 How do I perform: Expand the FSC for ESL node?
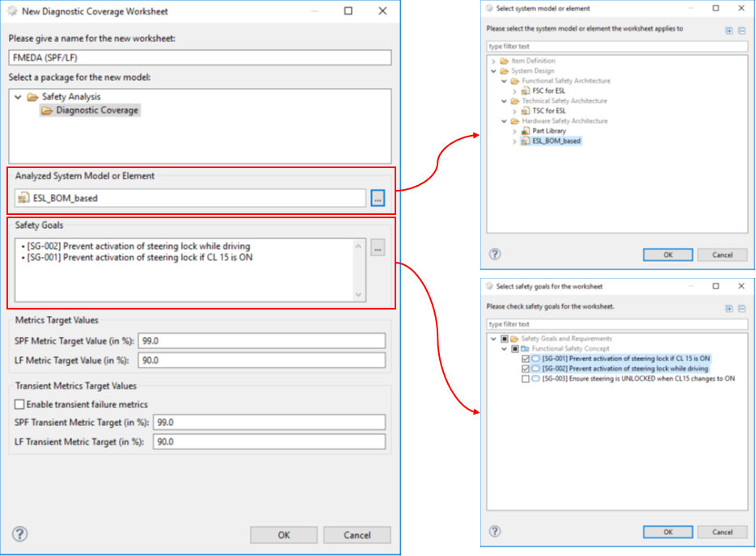514,91
